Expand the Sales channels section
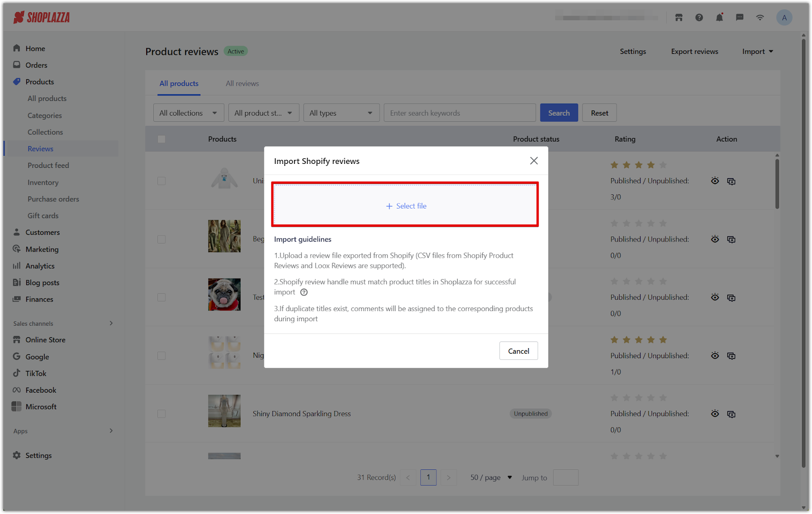 [111, 323]
